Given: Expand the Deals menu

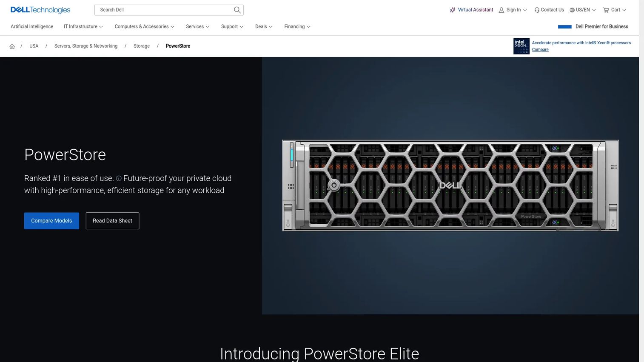Looking at the screenshot, I should 264,26.
